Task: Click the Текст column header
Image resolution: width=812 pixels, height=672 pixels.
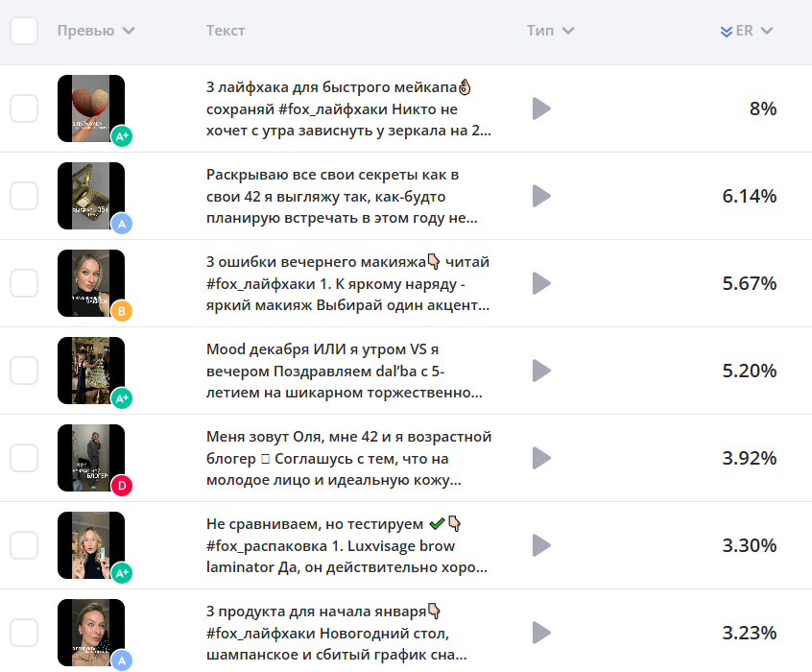Action: [226, 31]
